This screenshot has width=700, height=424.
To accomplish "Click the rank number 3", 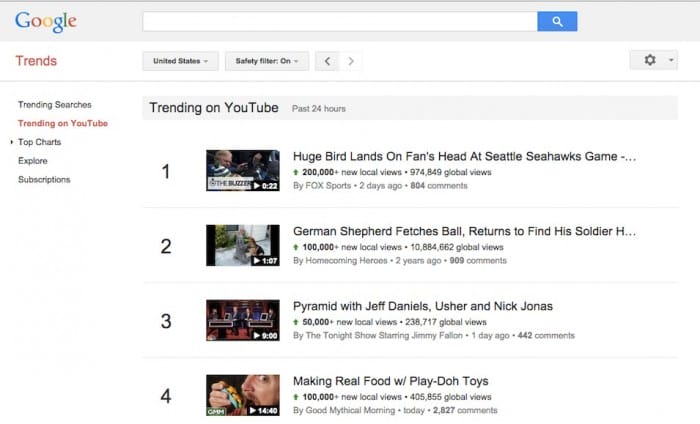I will click(x=166, y=321).
